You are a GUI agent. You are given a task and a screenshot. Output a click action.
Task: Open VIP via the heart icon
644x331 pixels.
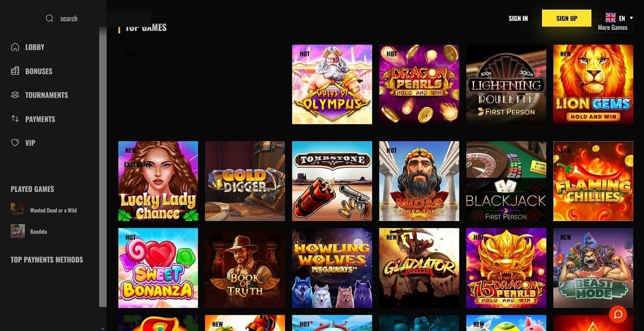tap(15, 143)
